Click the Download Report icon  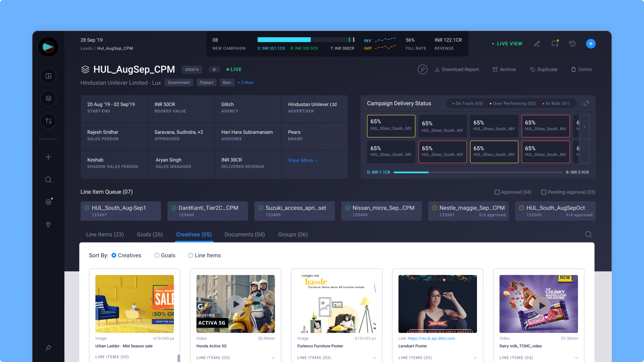point(437,69)
